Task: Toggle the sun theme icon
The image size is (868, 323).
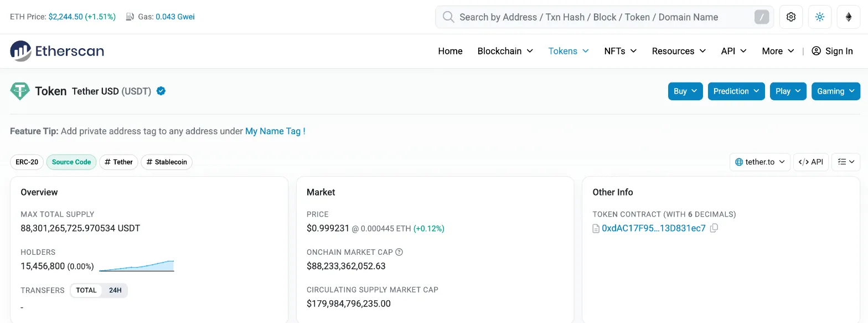Action: [820, 17]
